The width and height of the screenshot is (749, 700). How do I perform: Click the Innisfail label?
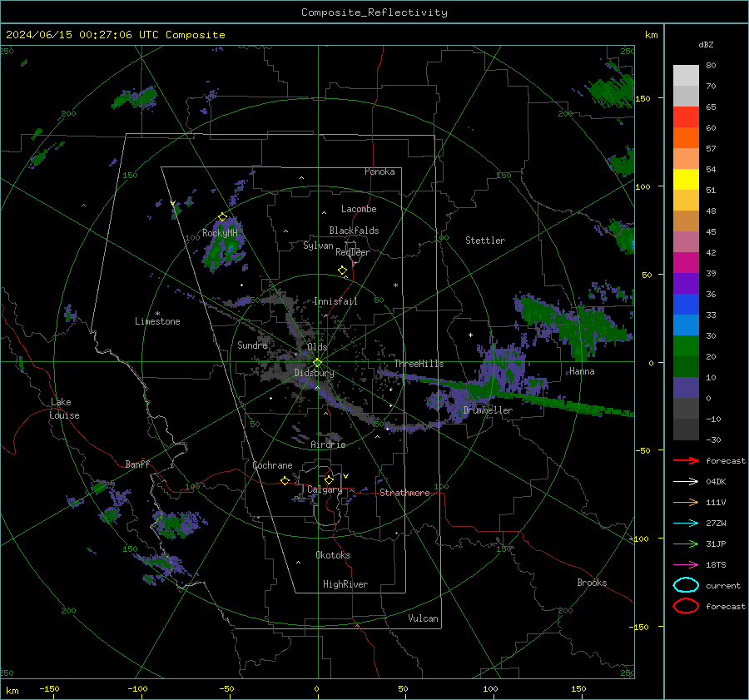coord(335,301)
